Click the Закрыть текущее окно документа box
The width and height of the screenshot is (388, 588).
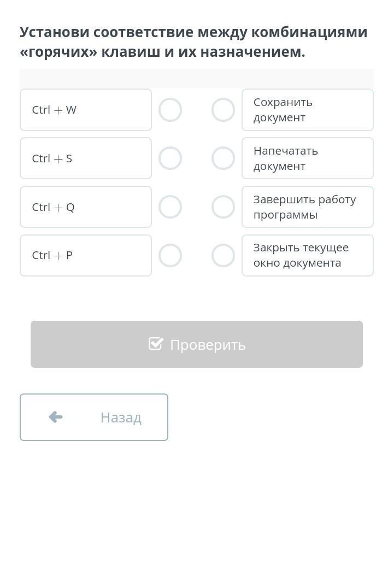(308, 255)
